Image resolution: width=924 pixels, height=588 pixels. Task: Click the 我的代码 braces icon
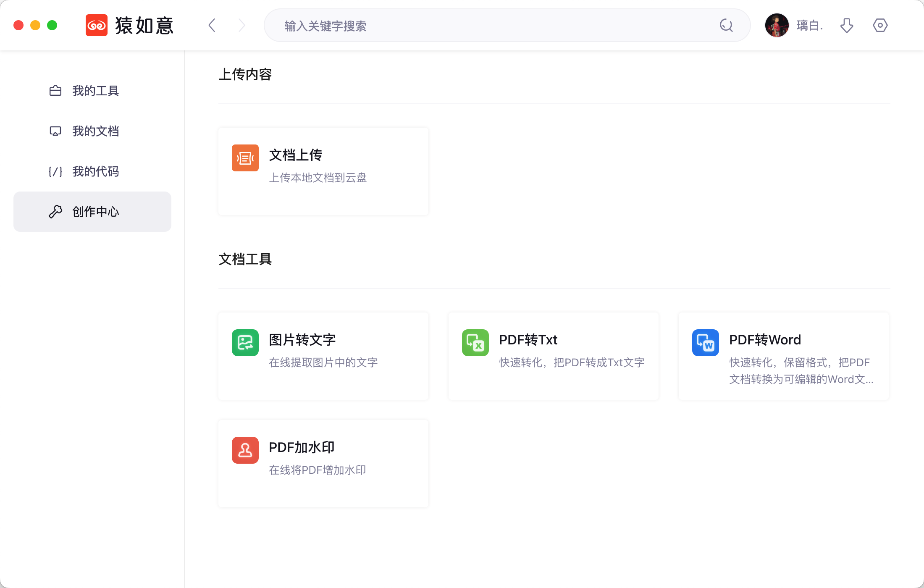click(x=55, y=171)
